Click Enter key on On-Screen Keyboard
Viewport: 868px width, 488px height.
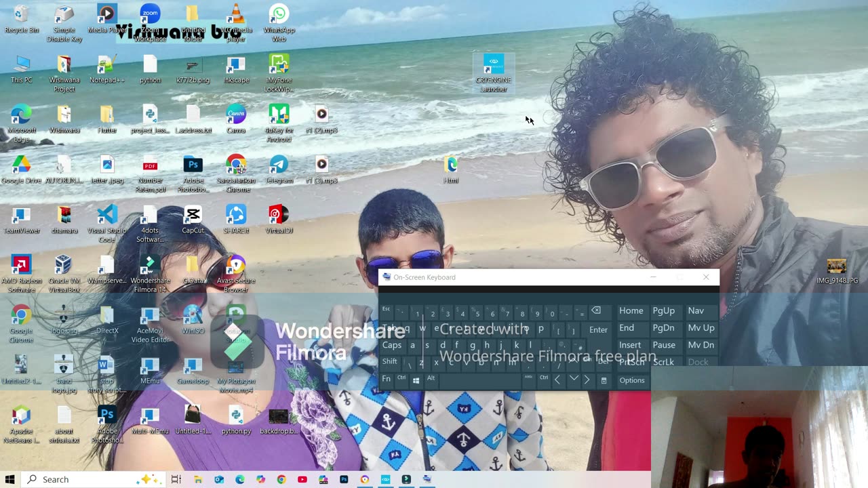pos(598,329)
